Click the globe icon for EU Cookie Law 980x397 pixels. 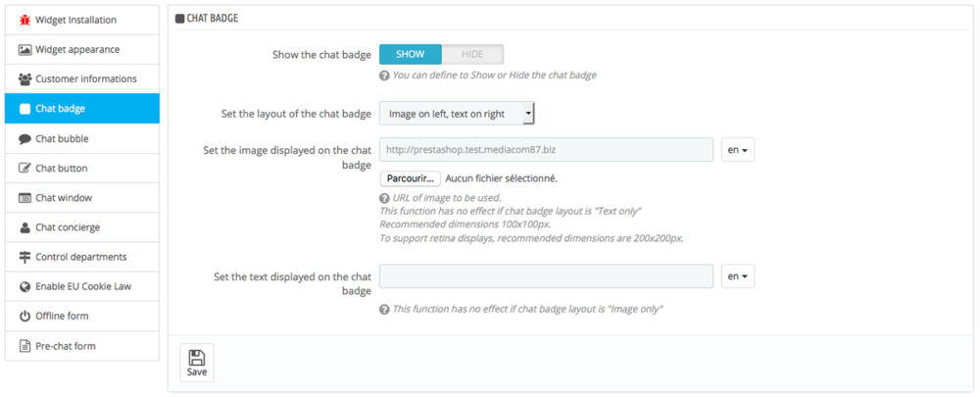point(25,286)
